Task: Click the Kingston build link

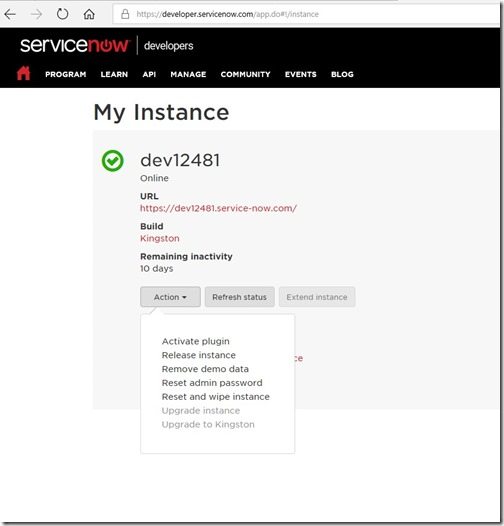Action: [160, 239]
